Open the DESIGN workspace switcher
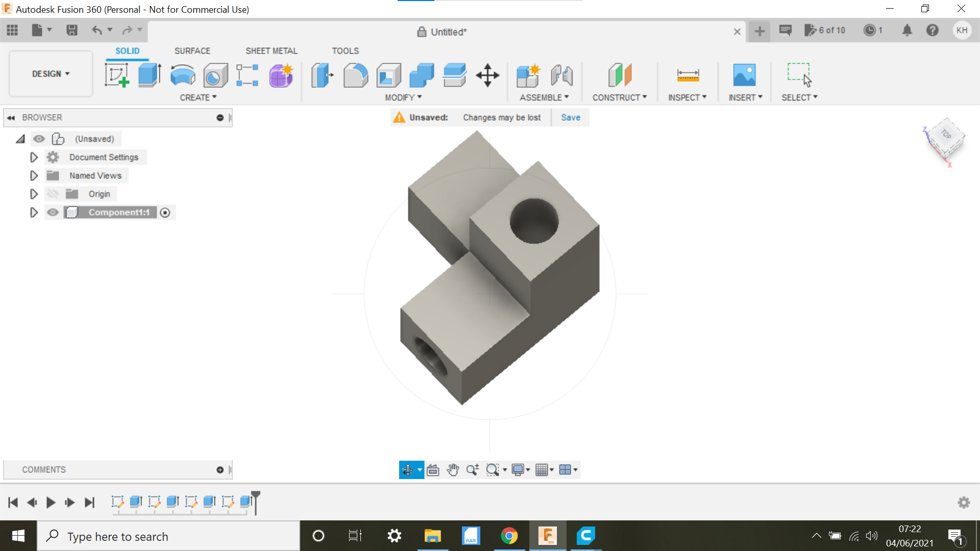The image size is (980, 551). [x=50, y=73]
